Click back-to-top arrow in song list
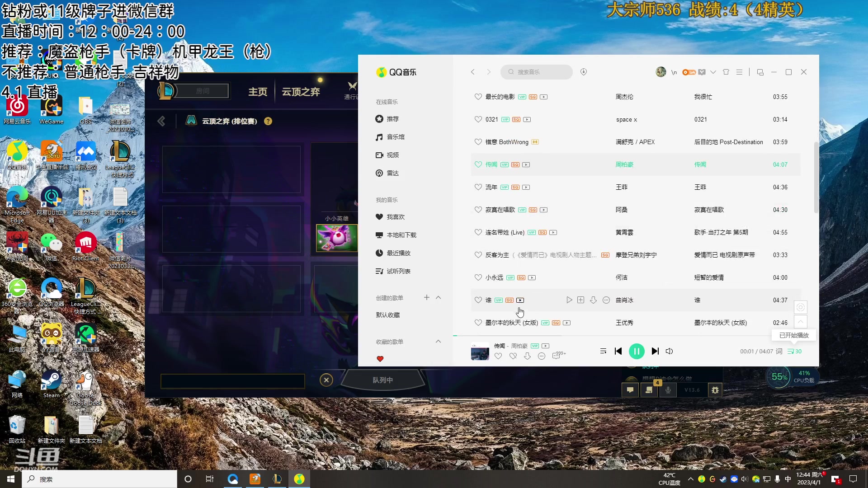This screenshot has height=488, width=868. [x=801, y=322]
